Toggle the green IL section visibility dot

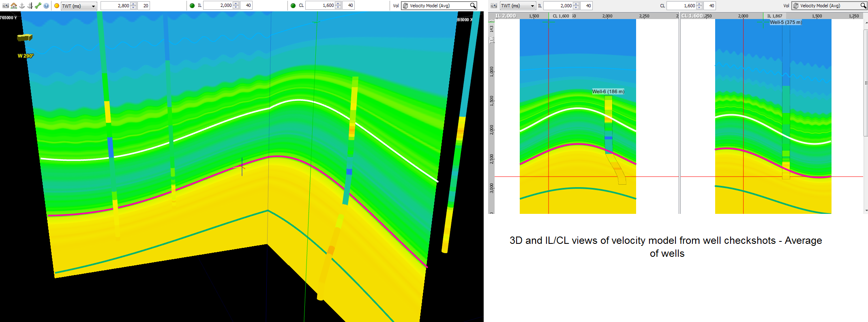192,6
